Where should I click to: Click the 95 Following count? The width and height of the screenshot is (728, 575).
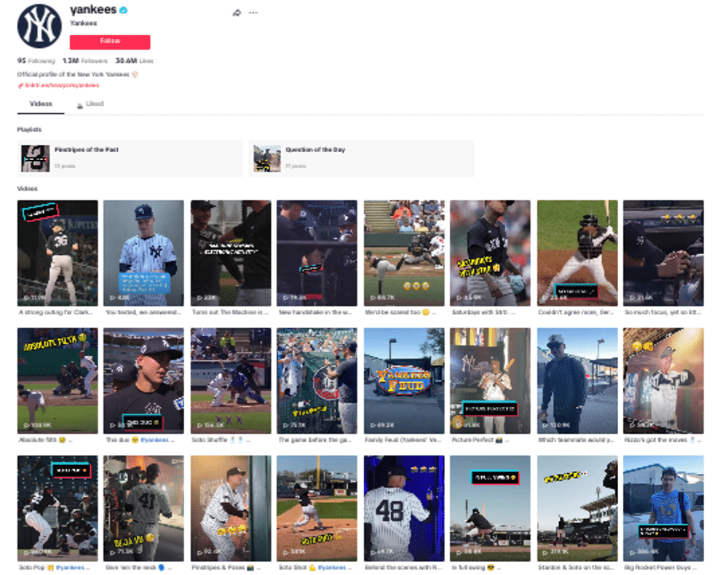[x=36, y=61]
